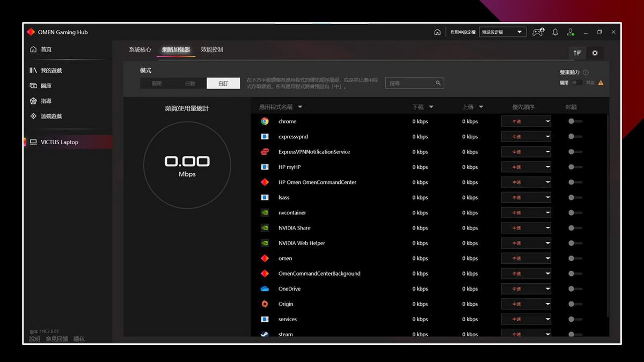
Task: Click the NVIDIA Share icon
Action: click(x=265, y=228)
